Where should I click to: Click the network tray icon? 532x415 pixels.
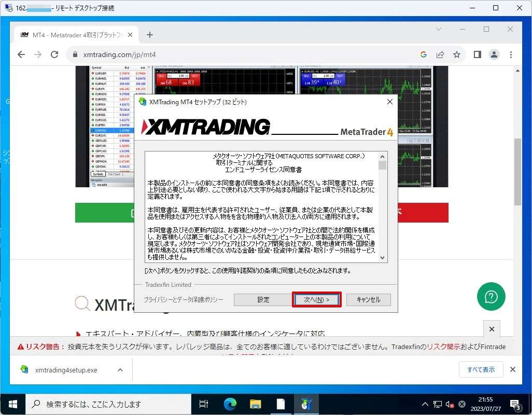pos(437,404)
